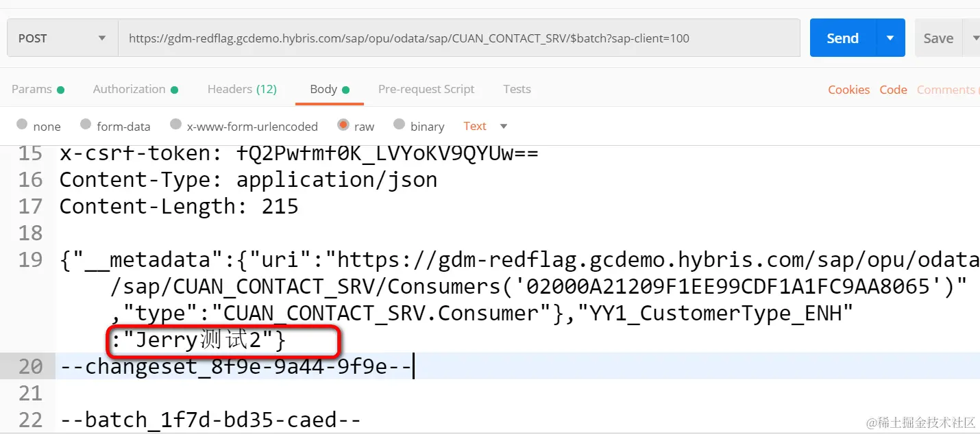The image size is (980, 434).
Task: Open the POST method dropdown
Action: [x=62, y=38]
